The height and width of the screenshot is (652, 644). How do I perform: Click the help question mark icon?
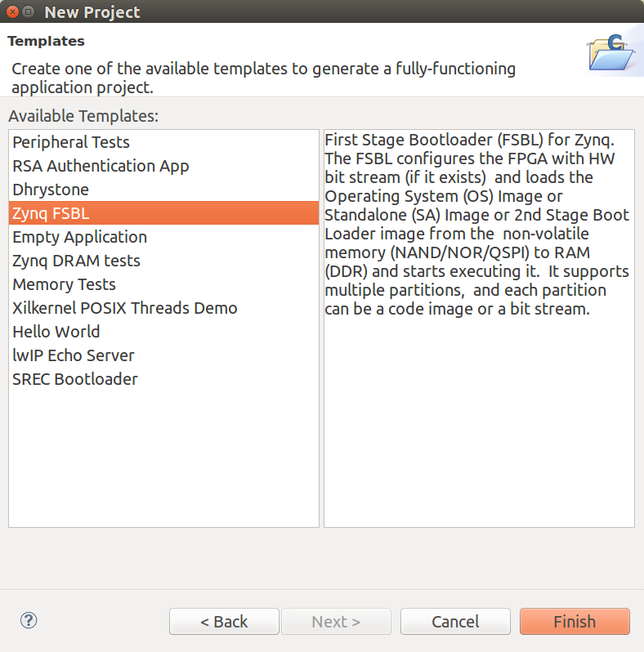29,621
